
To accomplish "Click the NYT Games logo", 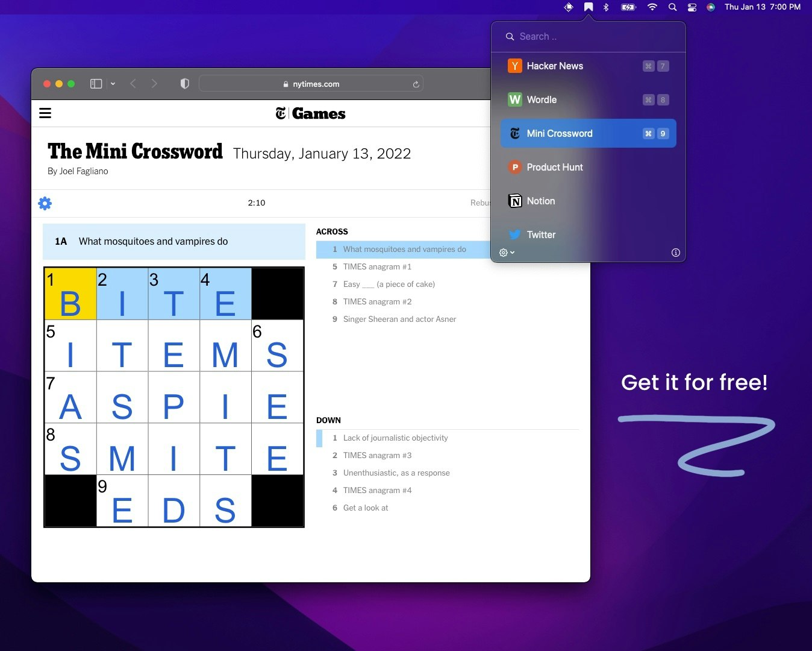I will pyautogui.click(x=310, y=113).
